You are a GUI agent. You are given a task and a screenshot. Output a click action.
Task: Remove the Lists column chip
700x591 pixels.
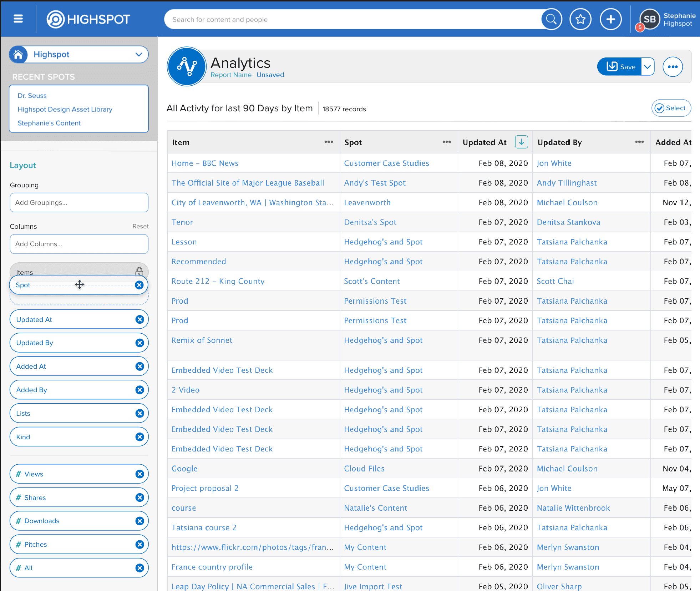(140, 413)
